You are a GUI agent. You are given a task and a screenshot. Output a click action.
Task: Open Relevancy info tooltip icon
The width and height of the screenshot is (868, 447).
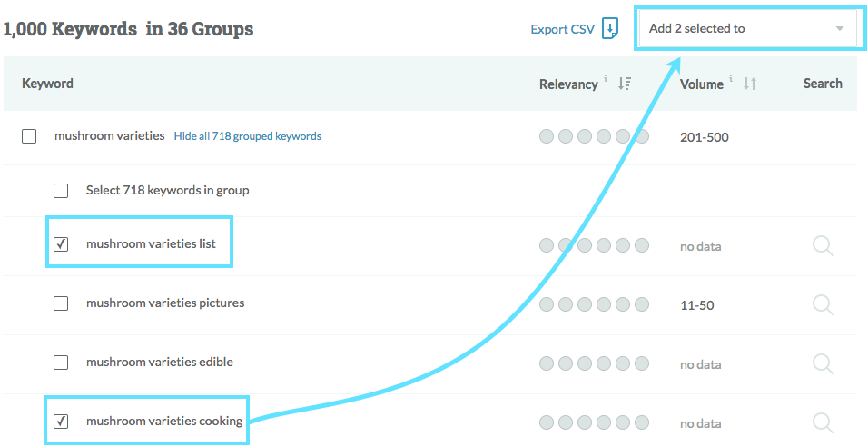coord(606,79)
